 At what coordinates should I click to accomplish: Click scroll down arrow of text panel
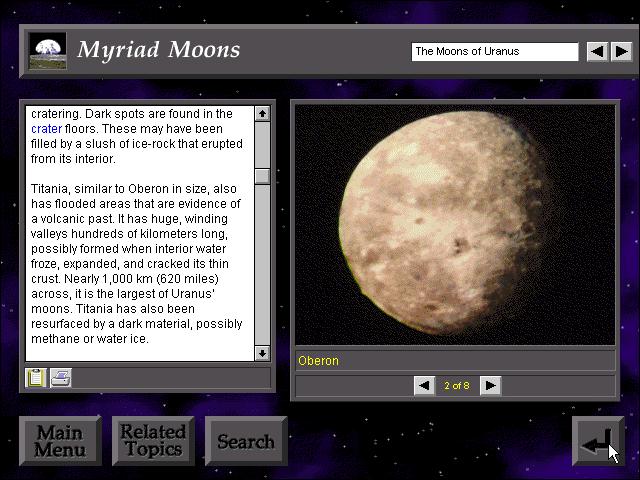coord(262,353)
